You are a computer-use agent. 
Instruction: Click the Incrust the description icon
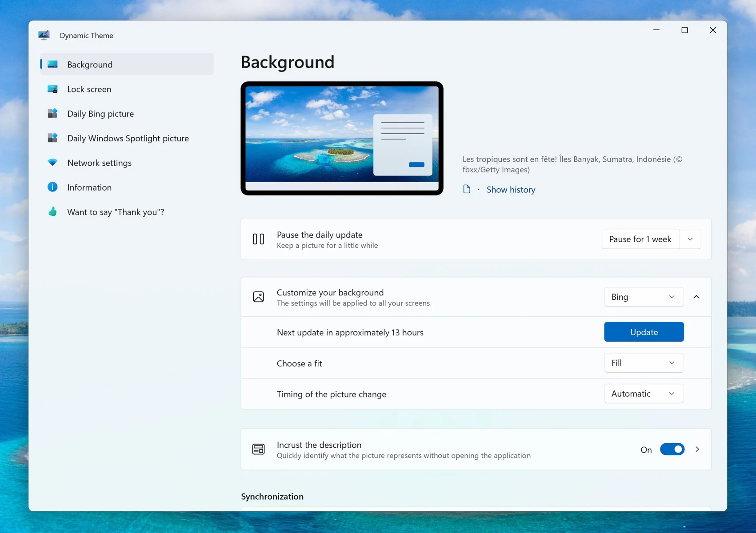point(258,449)
